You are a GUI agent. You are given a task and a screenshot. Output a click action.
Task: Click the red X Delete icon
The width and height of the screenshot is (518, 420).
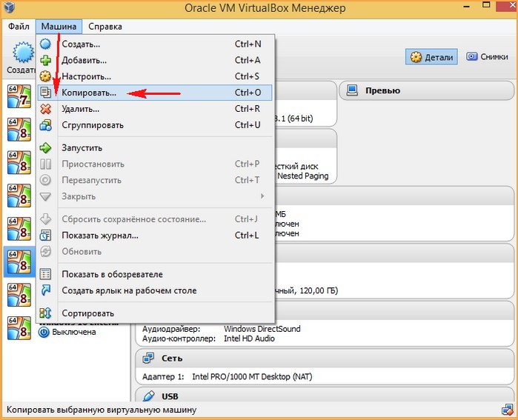[x=46, y=109]
